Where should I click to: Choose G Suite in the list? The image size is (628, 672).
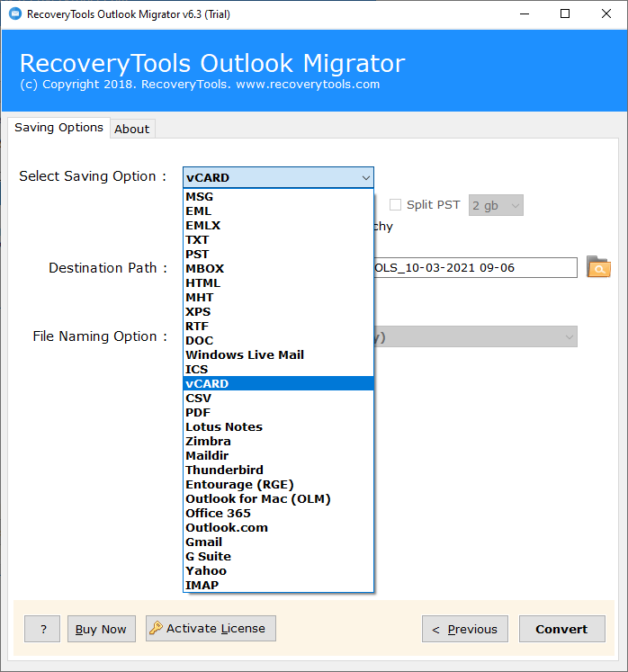(278, 556)
